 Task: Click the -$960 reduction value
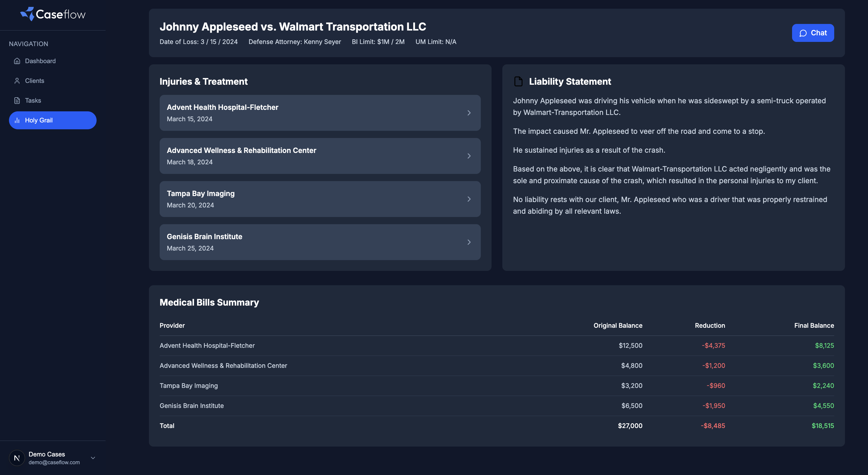[716, 386]
